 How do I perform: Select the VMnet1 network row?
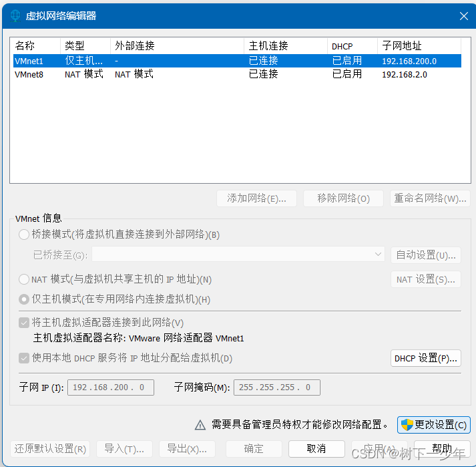pyautogui.click(x=237, y=61)
